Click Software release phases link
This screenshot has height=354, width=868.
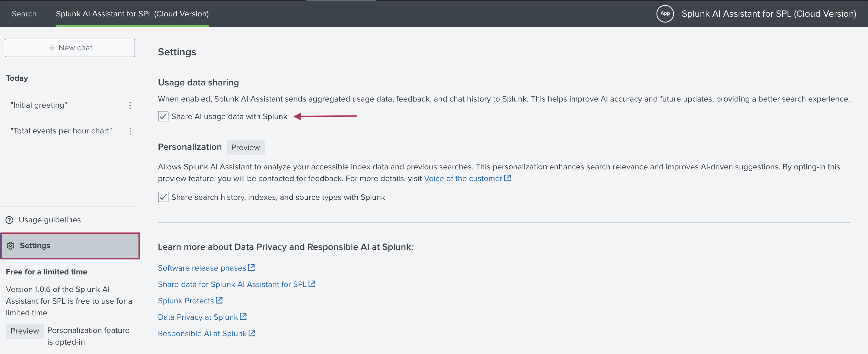203,268
